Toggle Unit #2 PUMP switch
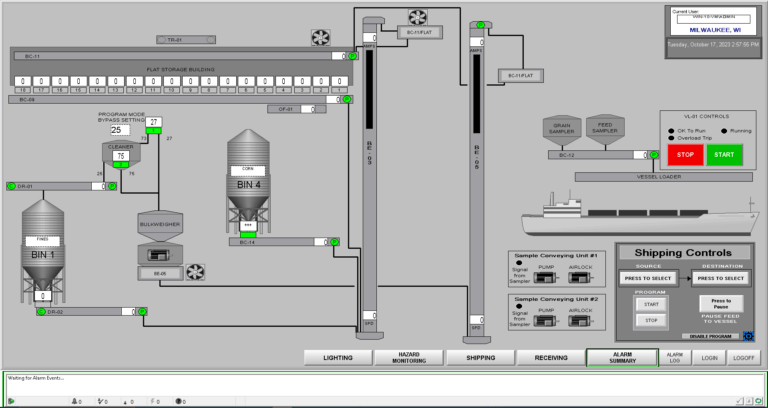Viewport: 768px width, 408px height. 546,320
